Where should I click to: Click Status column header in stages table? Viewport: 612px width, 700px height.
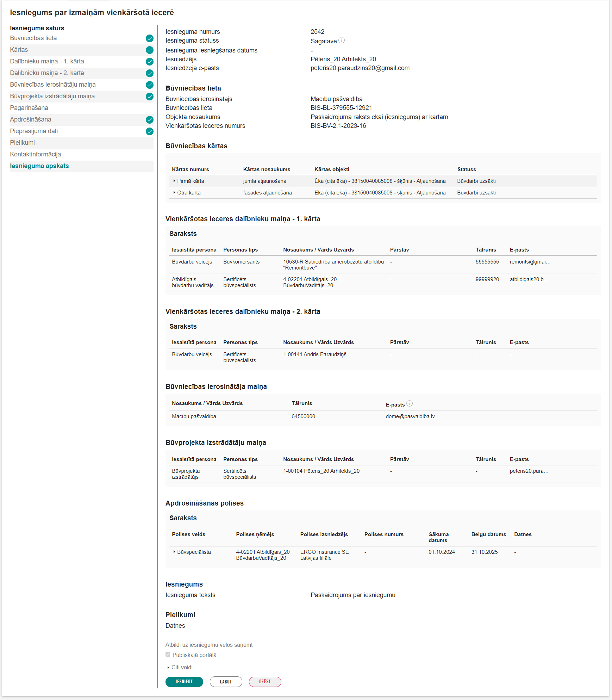pos(467,169)
